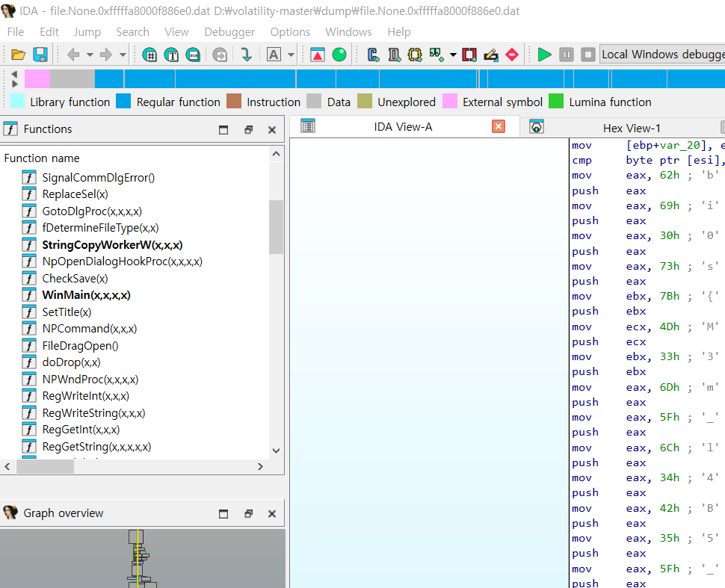
Task: Open the File menu
Action: click(16, 32)
